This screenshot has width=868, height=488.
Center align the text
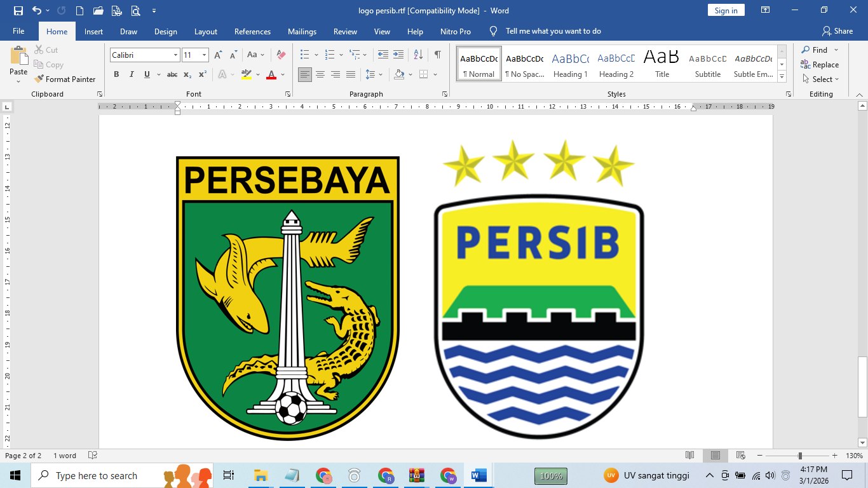pyautogui.click(x=321, y=74)
